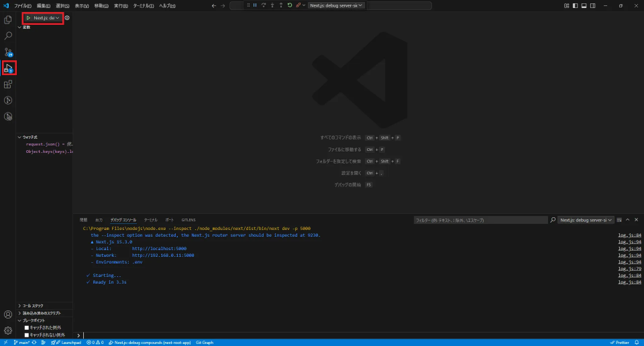Grab the debug toolbar drag handle
644x346 pixels.
point(248,5)
